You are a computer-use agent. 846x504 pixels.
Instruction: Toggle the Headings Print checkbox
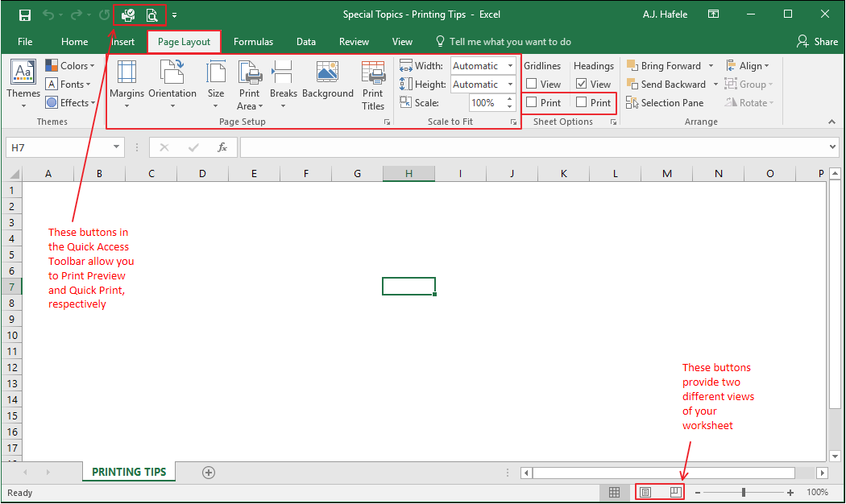[581, 102]
